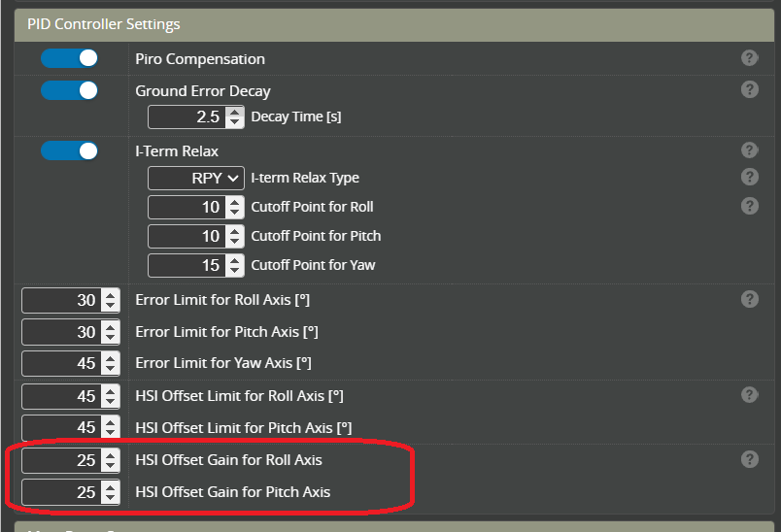The image size is (781, 532).
Task: Click help icon for Cutoff Point for Roll
Action: 749,206
